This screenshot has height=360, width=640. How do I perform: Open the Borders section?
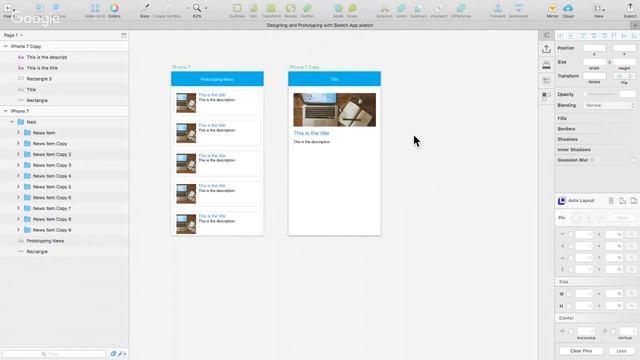[566, 129]
